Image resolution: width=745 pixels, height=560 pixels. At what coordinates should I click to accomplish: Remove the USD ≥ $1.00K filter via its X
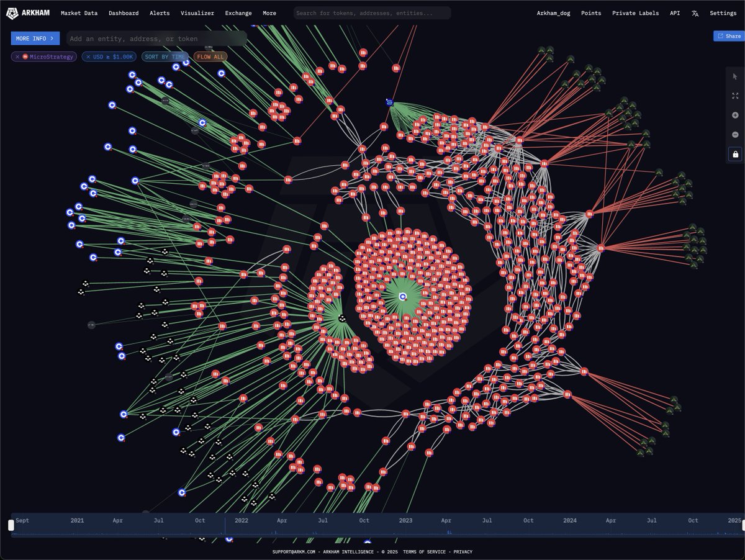click(88, 56)
